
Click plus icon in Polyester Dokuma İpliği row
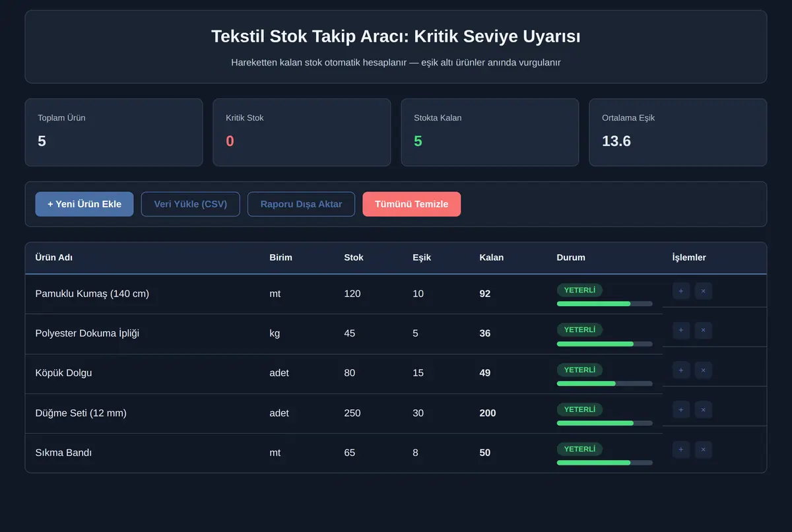(x=681, y=331)
